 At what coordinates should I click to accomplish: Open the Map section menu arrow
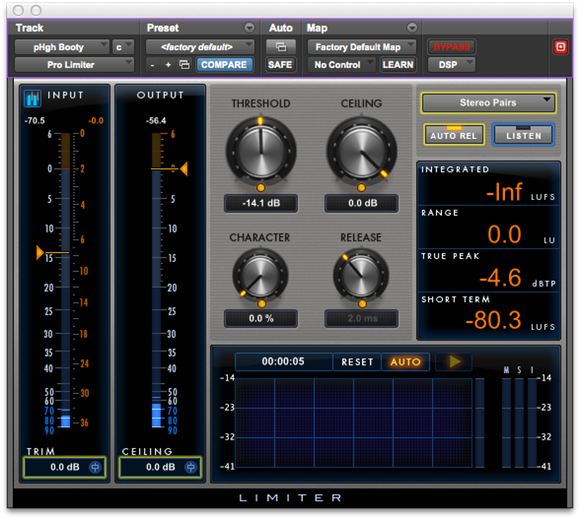(412, 28)
